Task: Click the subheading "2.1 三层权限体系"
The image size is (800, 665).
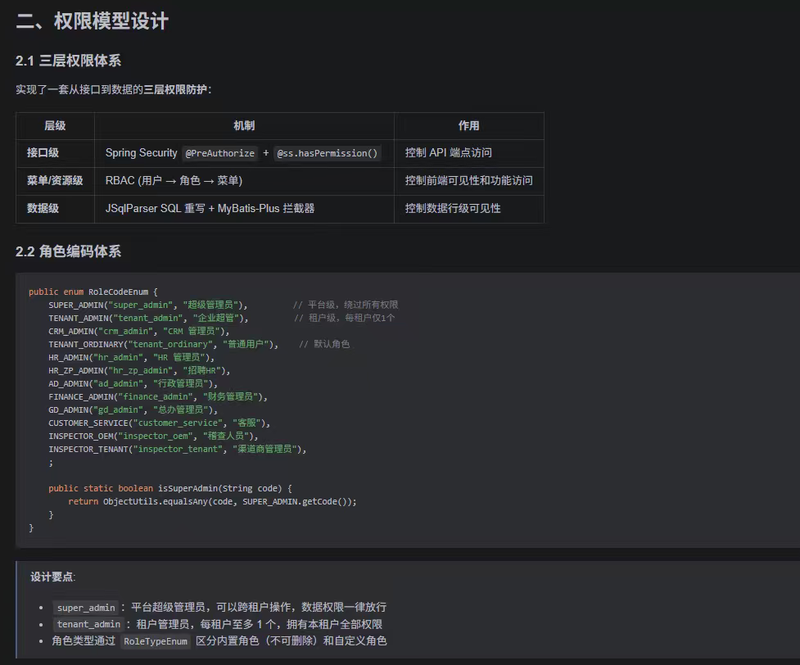Action: pyautogui.click(x=68, y=61)
